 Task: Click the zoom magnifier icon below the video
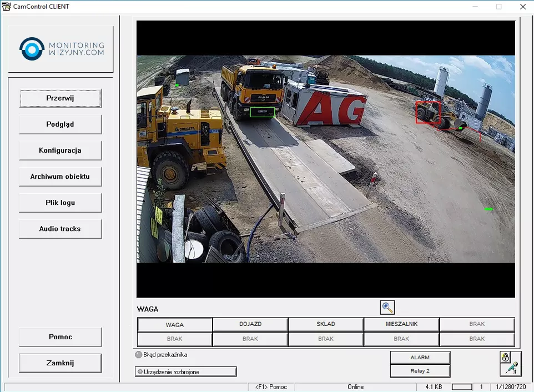point(387,307)
